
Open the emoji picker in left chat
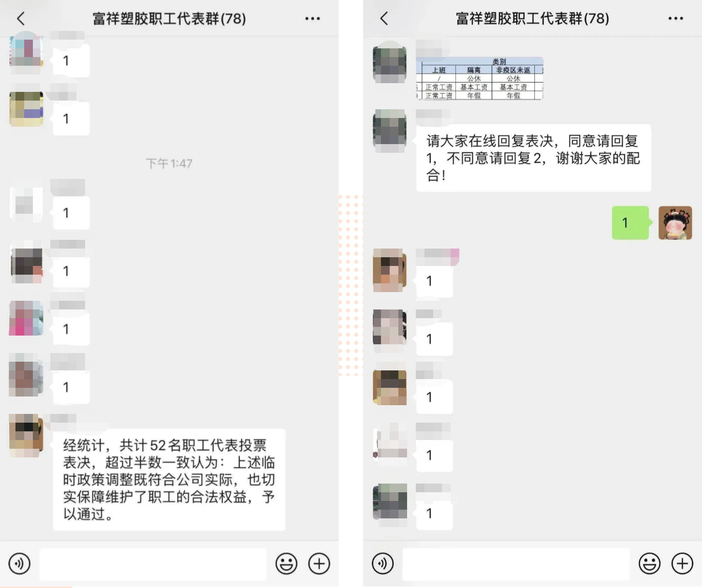[286, 563]
